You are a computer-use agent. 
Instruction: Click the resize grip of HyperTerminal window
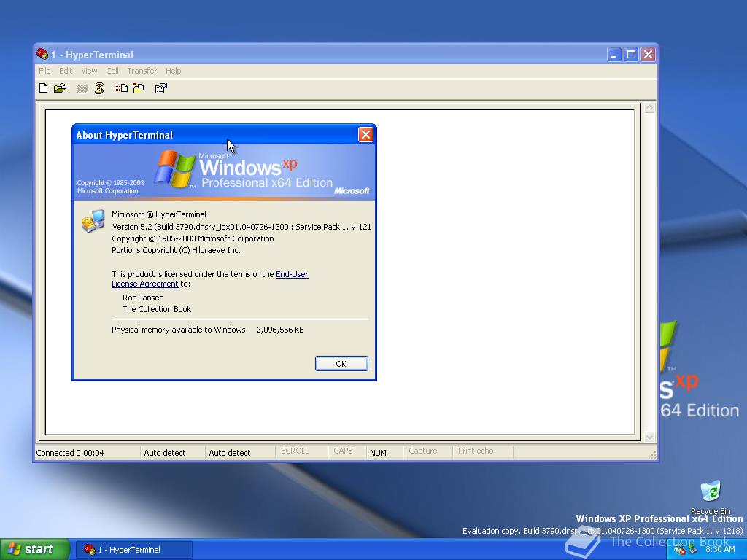652,455
